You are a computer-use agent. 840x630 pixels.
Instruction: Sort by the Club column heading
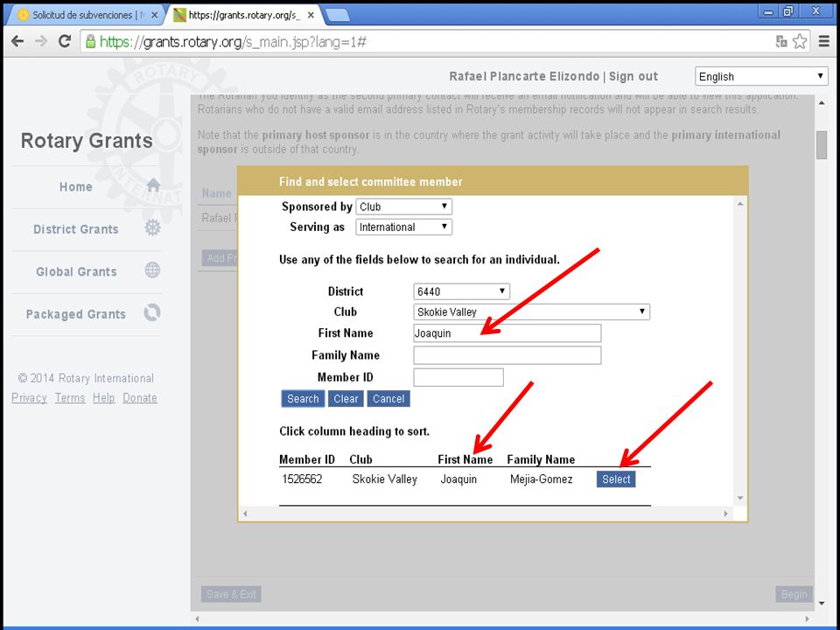(360, 459)
